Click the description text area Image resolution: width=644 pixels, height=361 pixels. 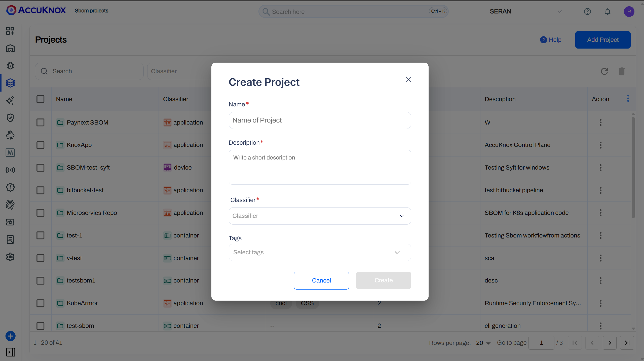pyautogui.click(x=320, y=167)
